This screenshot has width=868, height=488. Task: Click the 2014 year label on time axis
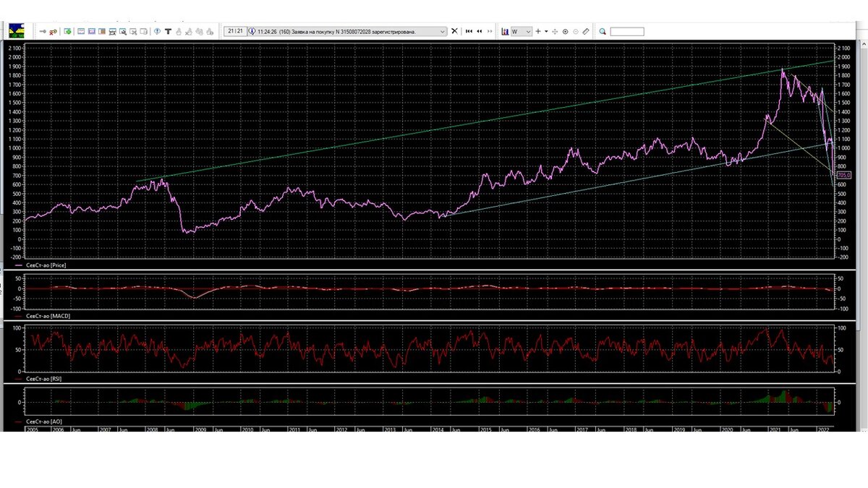(439, 429)
